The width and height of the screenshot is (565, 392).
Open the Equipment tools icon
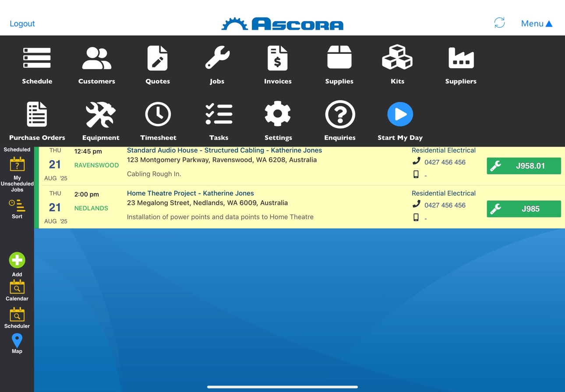point(101,115)
